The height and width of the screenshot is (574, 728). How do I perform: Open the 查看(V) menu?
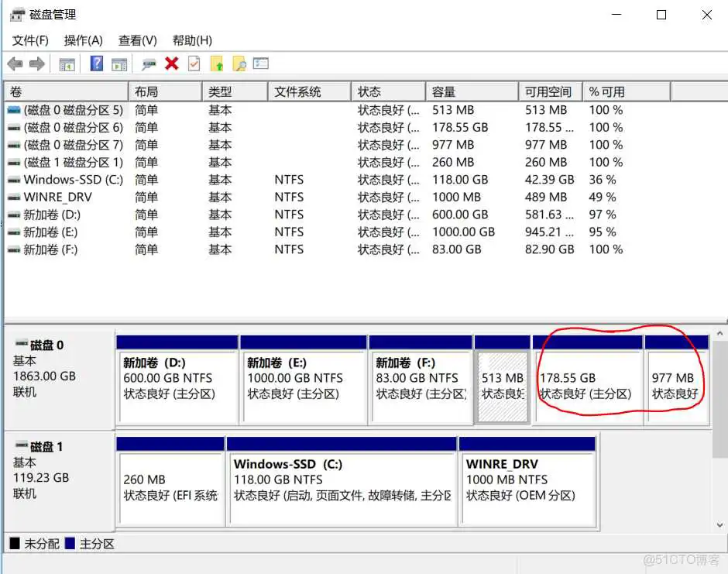pos(137,40)
